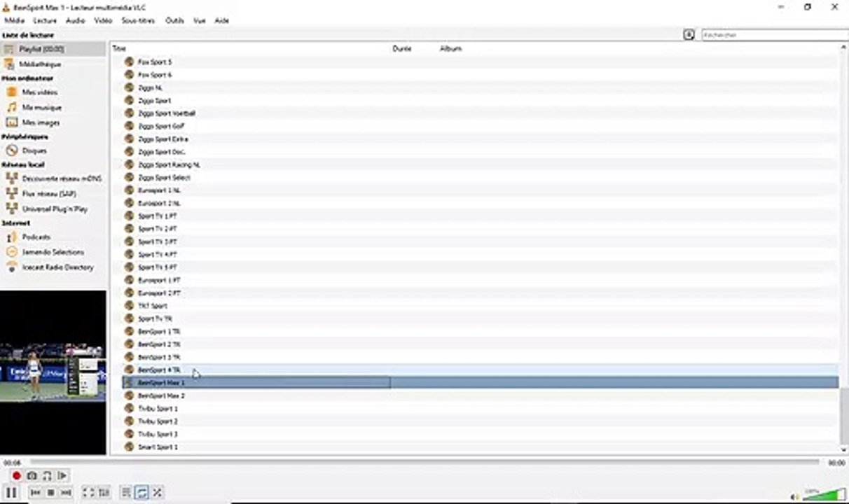Open Jamendo Selections

(x=53, y=252)
